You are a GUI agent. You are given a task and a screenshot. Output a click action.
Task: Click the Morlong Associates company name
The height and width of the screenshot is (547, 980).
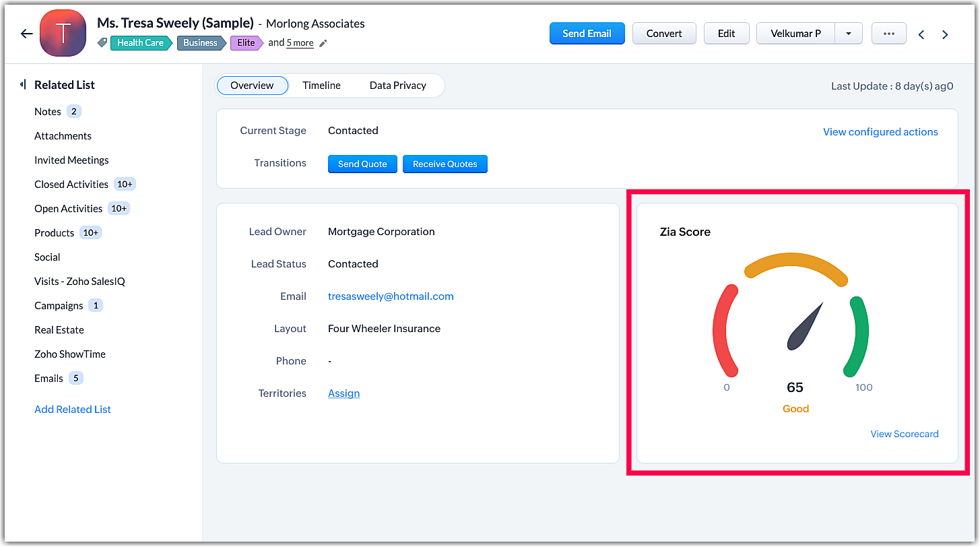[315, 24]
